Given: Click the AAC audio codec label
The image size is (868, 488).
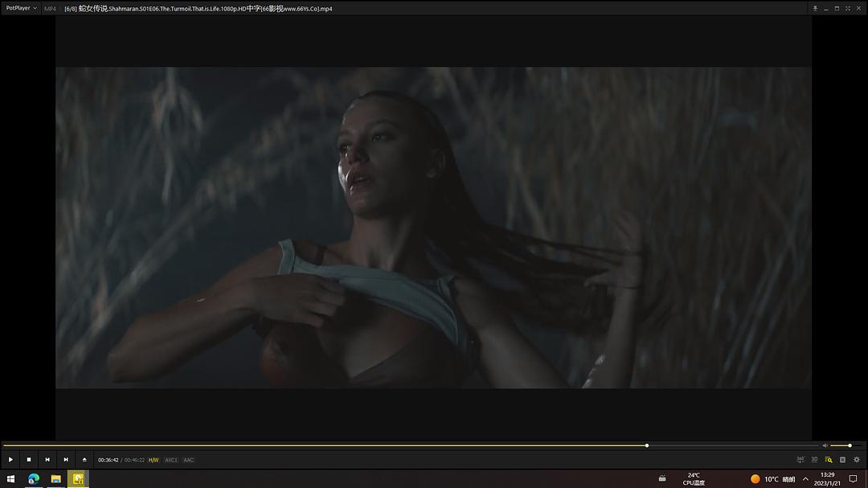Looking at the screenshot, I should [x=188, y=461].
